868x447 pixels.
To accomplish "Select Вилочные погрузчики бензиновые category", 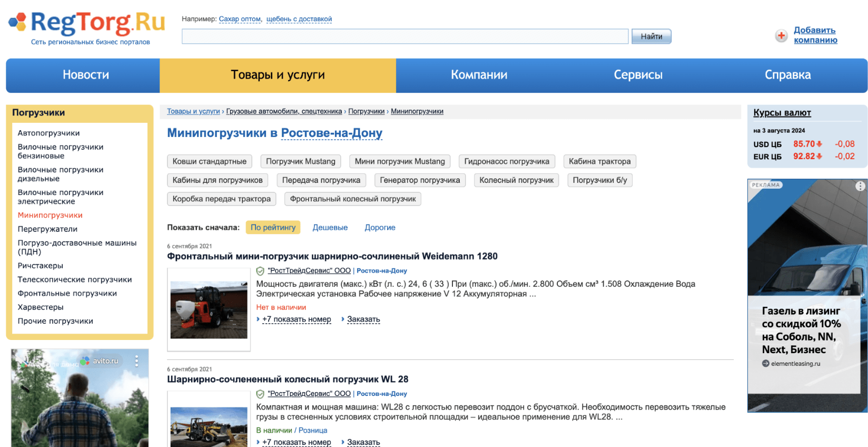I will [61, 151].
